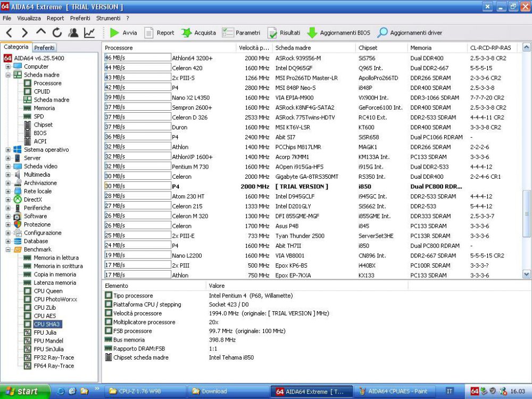Open the Visualizza menu
The image size is (532, 399).
pos(29,18)
